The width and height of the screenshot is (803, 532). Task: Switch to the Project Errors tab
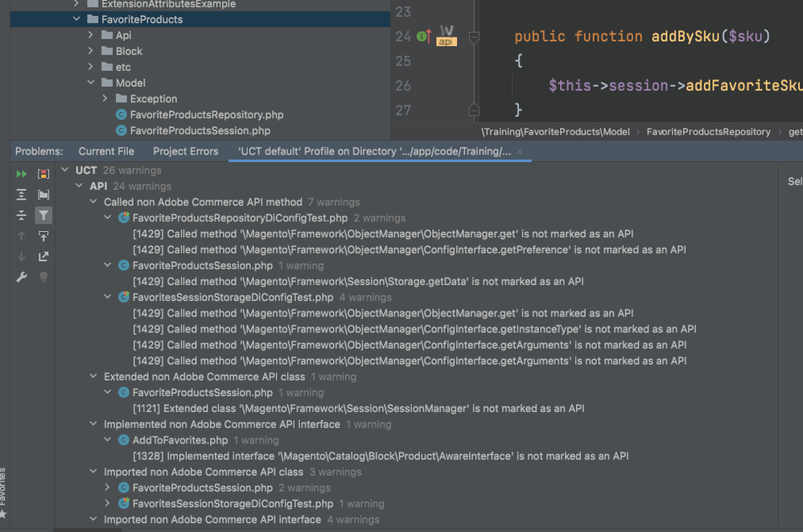point(185,151)
